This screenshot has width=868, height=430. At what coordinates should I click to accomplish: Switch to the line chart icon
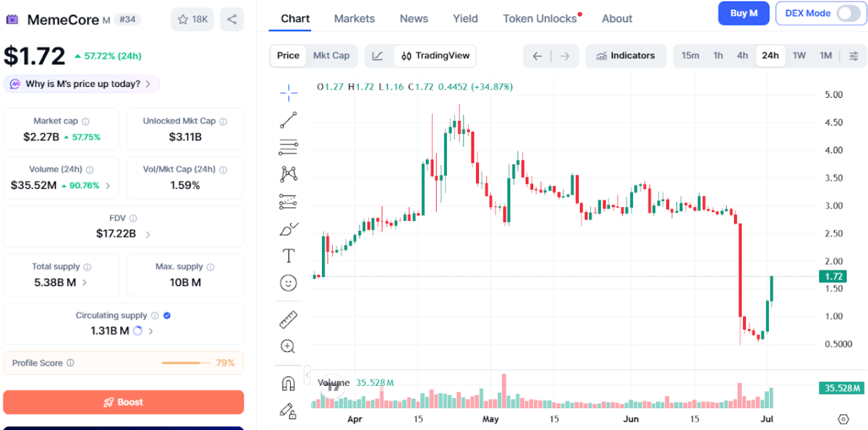(x=378, y=56)
